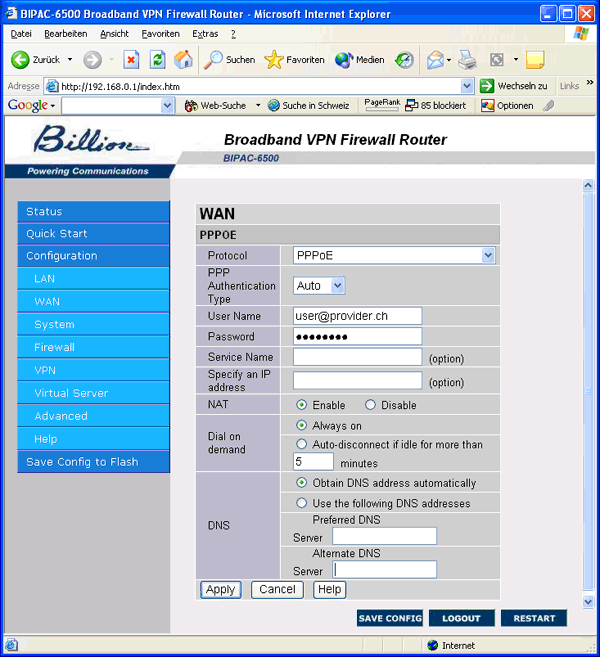The height and width of the screenshot is (657, 600).
Task: Click the User Name input field
Action: tap(357, 315)
